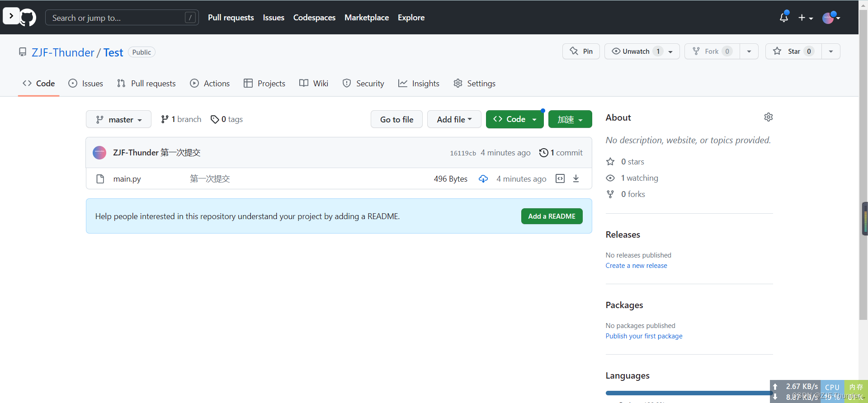Open the Packages heading link
Viewport: 868px width, 403px height.
[624, 305]
